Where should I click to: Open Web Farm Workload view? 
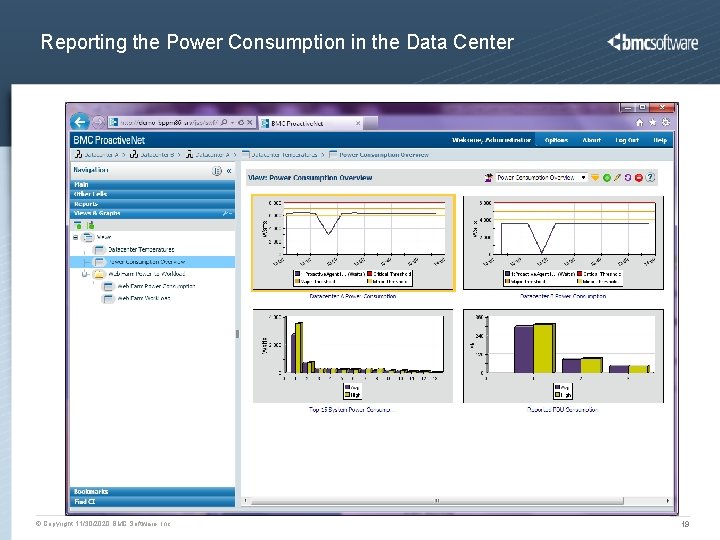(144, 298)
